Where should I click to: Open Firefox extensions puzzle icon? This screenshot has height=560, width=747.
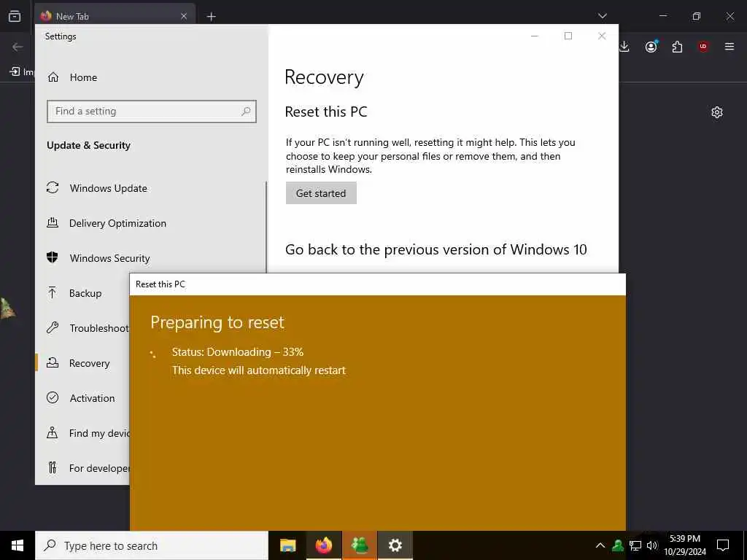[677, 47]
